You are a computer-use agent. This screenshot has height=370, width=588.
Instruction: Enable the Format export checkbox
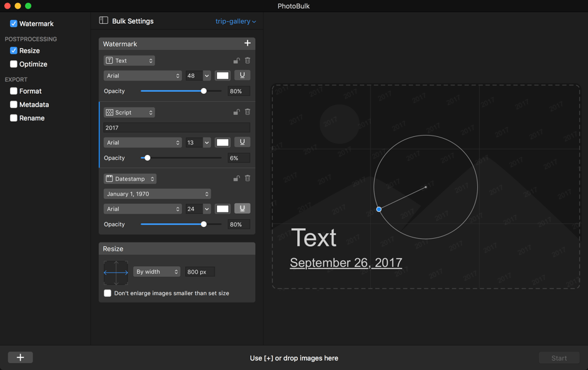pos(14,91)
